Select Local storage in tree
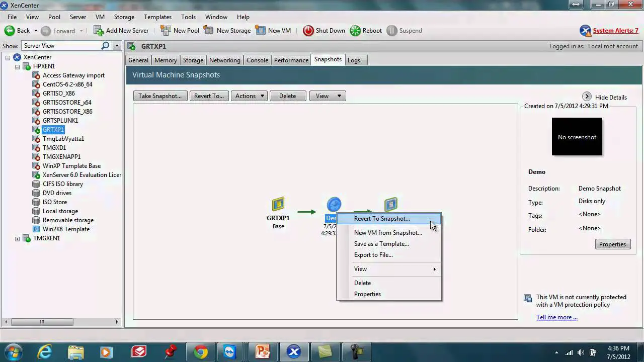This screenshot has width=644, height=362. pos(60,211)
